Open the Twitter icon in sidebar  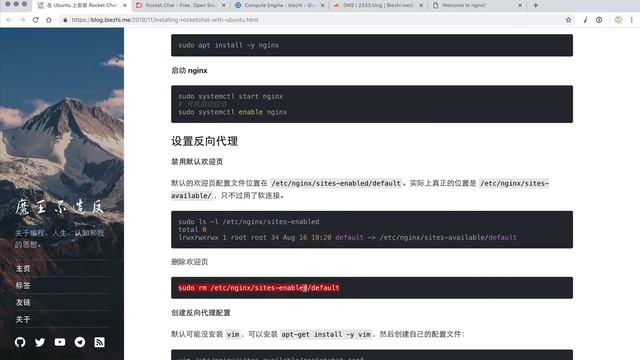tap(40, 342)
